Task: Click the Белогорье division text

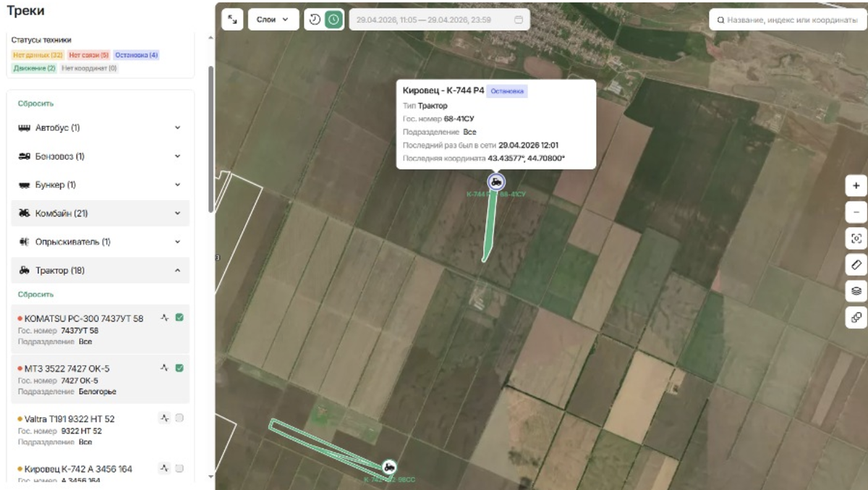Action: coord(97,392)
